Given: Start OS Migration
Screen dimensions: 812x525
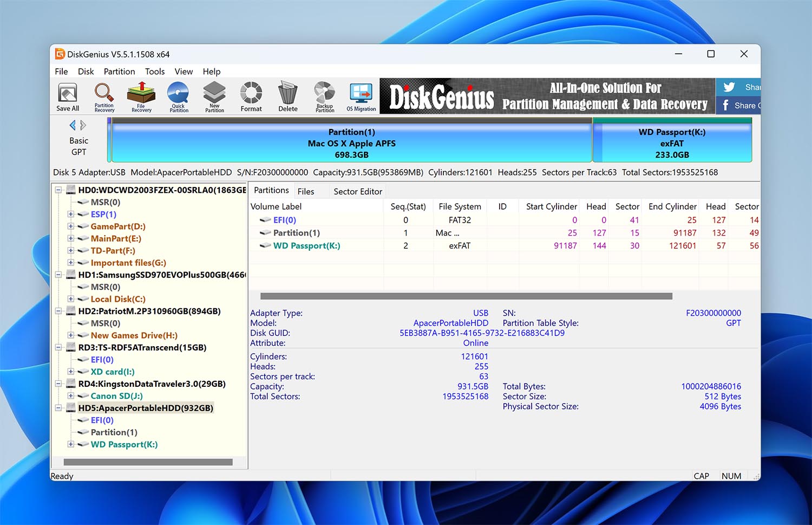Looking at the screenshot, I should tap(361, 96).
